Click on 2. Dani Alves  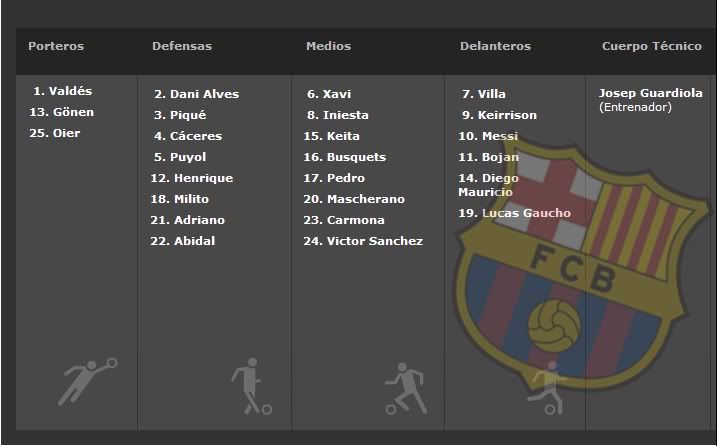197,94
